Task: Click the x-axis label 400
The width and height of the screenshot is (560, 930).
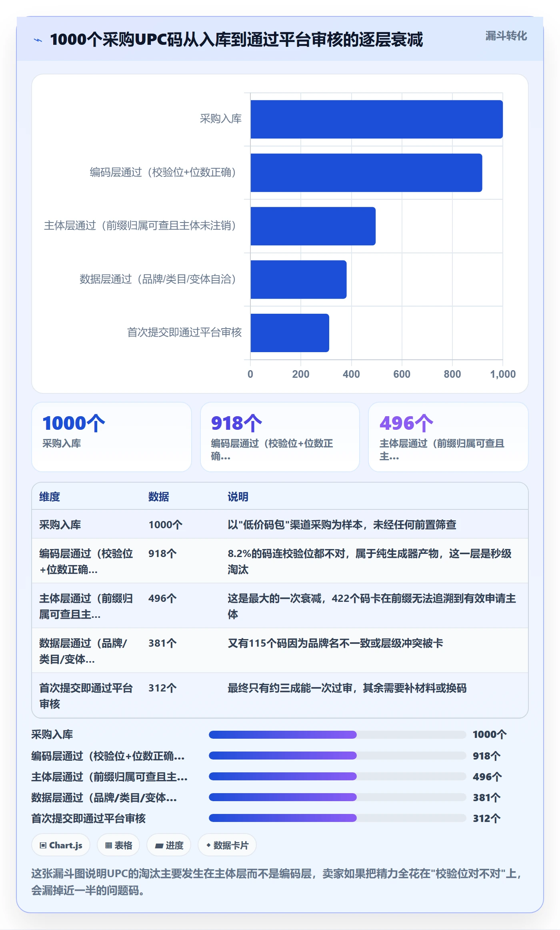Action: [x=351, y=374]
